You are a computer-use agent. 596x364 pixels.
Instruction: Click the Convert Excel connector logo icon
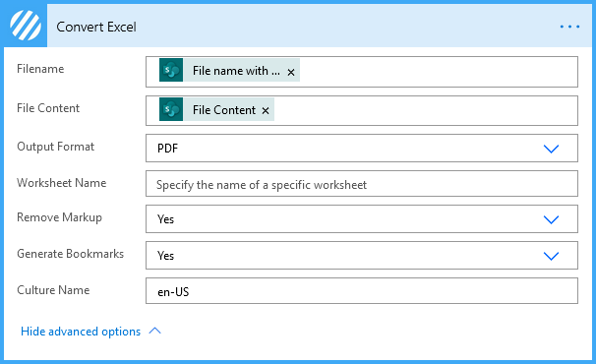coord(26,26)
